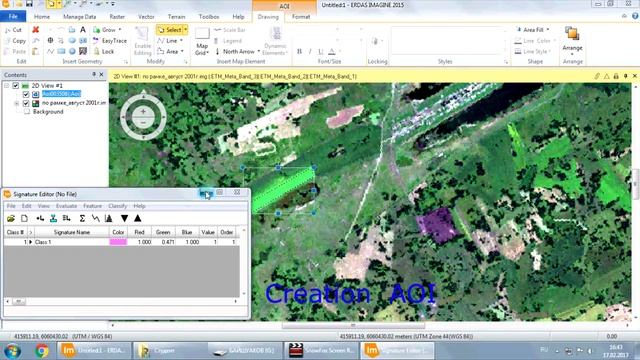Viewport: 640px width, 360px height.
Task: Click the 'Class 1' signature name cell
Action: tap(71, 242)
